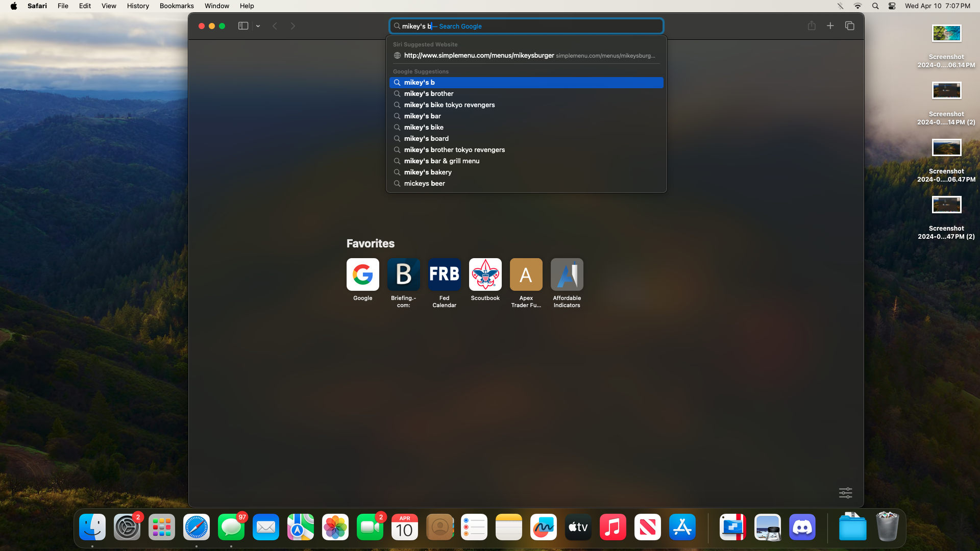Open the Bookmarks menu
Screen dimensions: 980x551
click(x=177, y=6)
